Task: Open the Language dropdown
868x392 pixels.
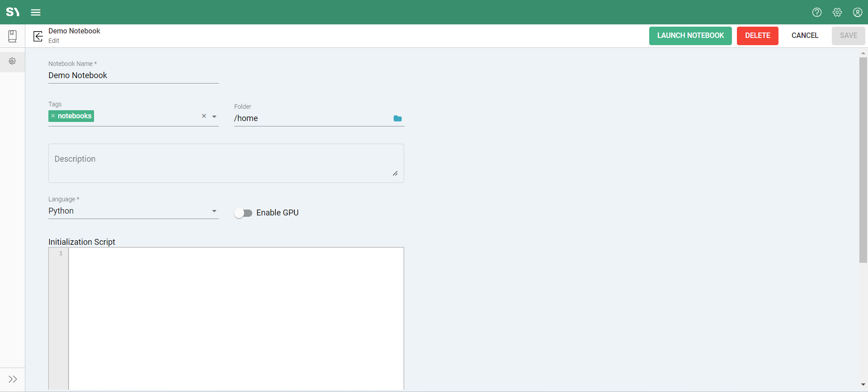Action: tap(214, 211)
